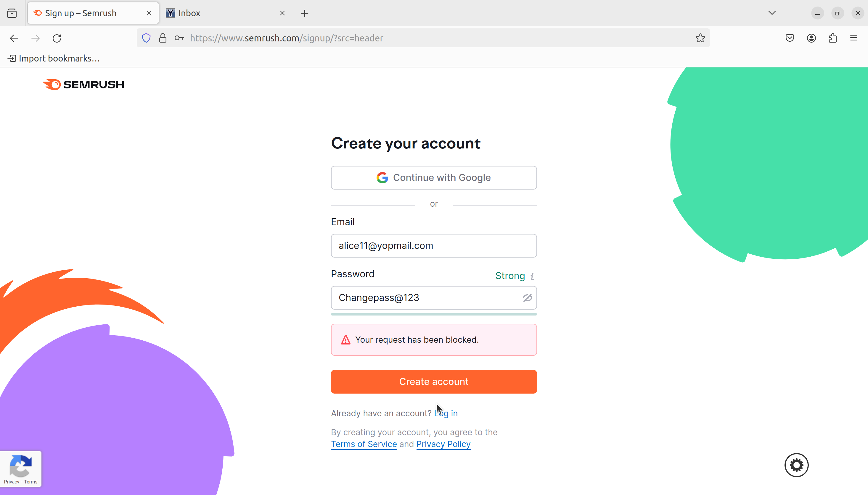Toggle password visibility eye icon

[527, 298]
